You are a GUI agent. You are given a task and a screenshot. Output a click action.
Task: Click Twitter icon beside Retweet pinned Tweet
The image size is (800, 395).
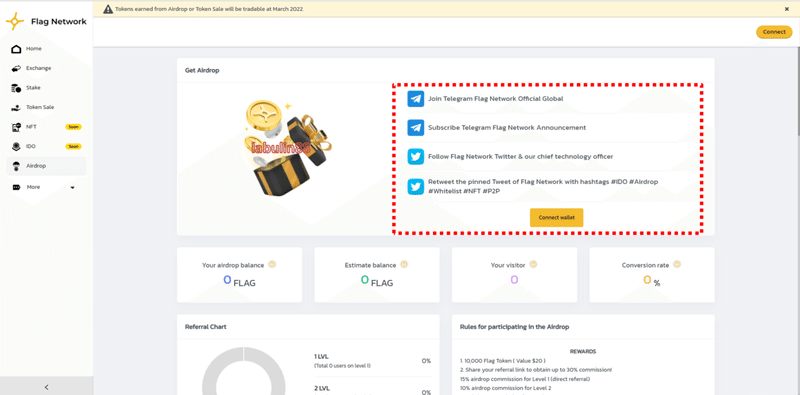[416, 187]
